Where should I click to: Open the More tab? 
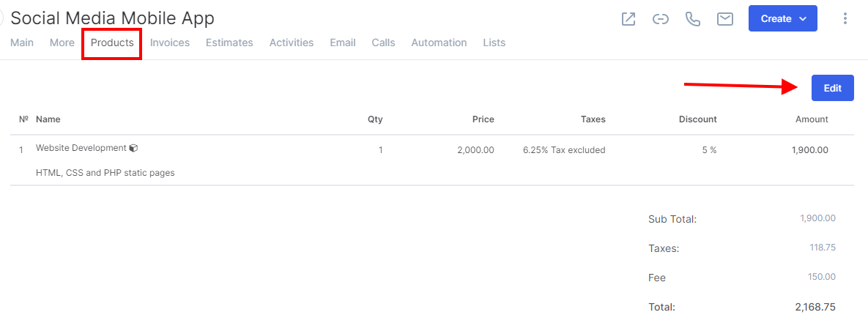(x=62, y=42)
